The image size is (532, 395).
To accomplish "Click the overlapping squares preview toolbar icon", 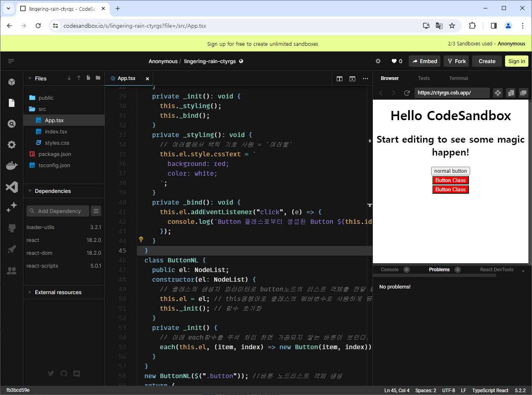I will (511, 93).
